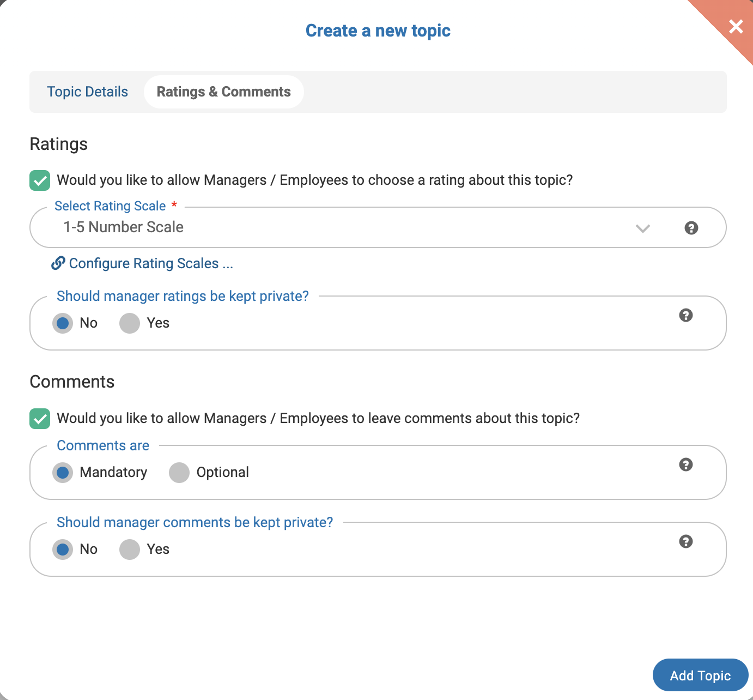Image resolution: width=753 pixels, height=700 pixels.
Task: Click the Select Rating Scale input field
Action: (x=327, y=227)
